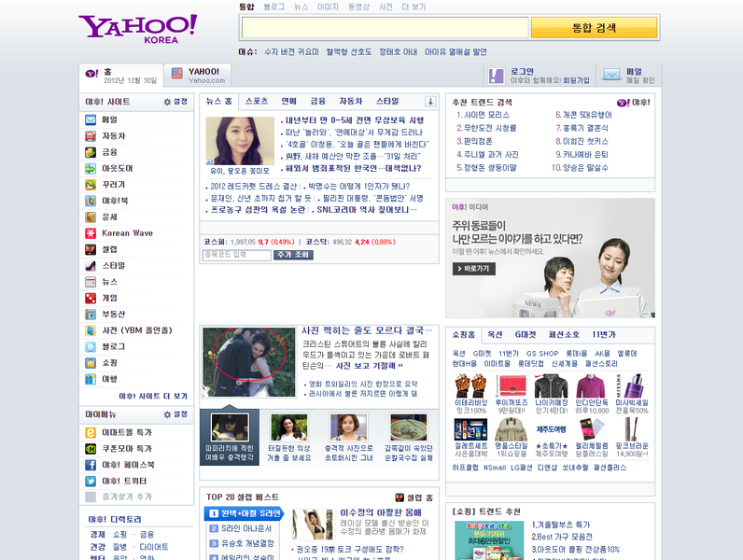The height and width of the screenshot is (560, 743).
Task: Open the 꾸러기 icon in sidebar
Action: pos(90,185)
